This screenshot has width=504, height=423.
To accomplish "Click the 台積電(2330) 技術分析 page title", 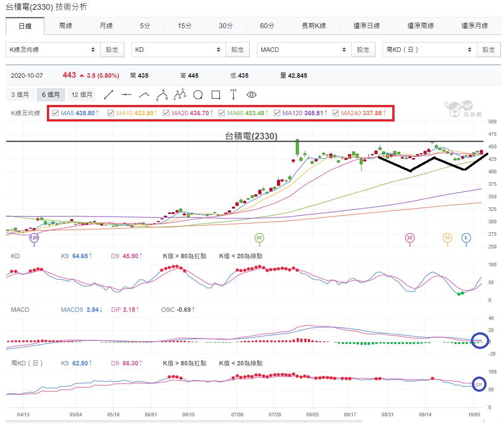I will (x=46, y=7).
